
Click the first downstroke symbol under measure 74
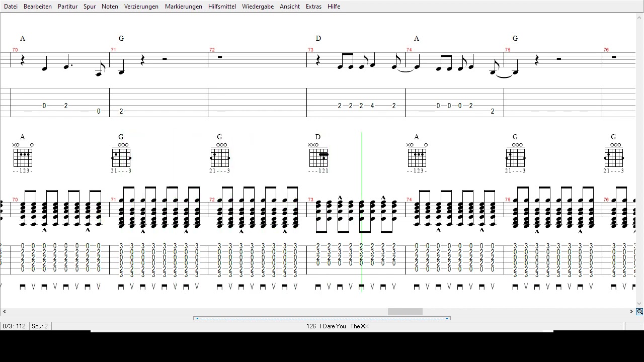(x=417, y=287)
